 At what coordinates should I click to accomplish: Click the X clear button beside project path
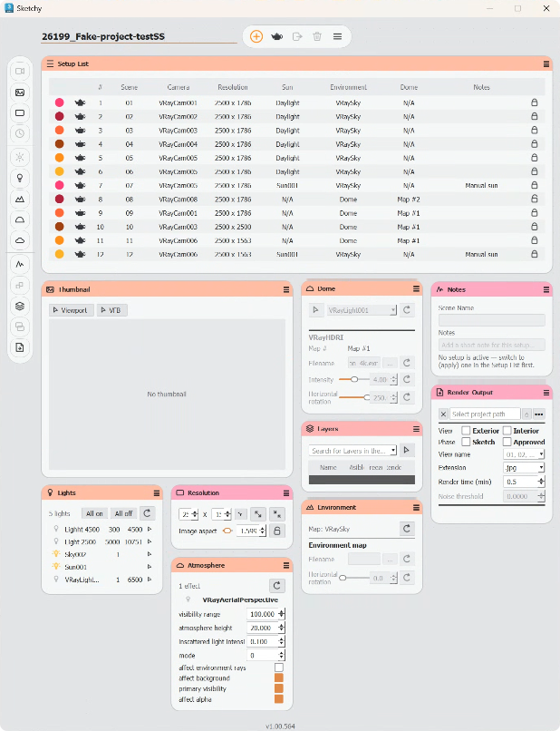point(443,414)
